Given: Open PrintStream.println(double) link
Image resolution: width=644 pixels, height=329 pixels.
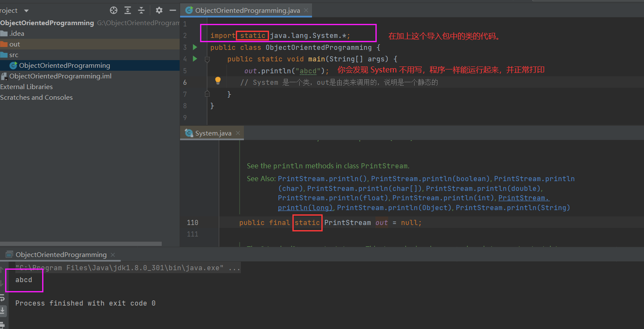Looking at the screenshot, I should (x=484, y=188).
